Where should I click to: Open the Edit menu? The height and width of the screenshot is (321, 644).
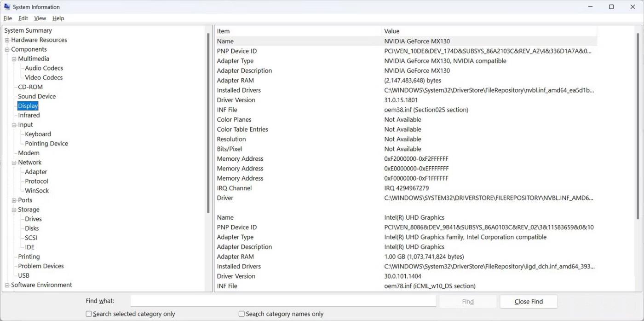click(x=23, y=18)
